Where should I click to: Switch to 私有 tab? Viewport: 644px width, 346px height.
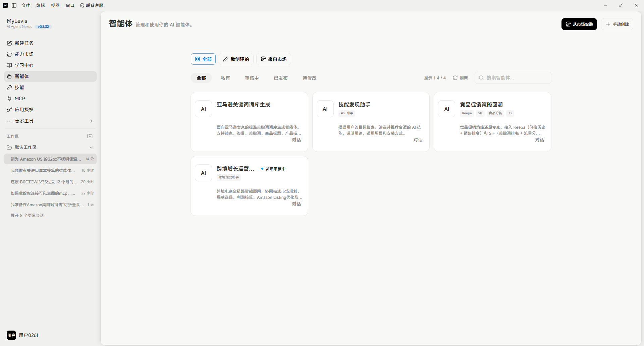click(x=225, y=78)
